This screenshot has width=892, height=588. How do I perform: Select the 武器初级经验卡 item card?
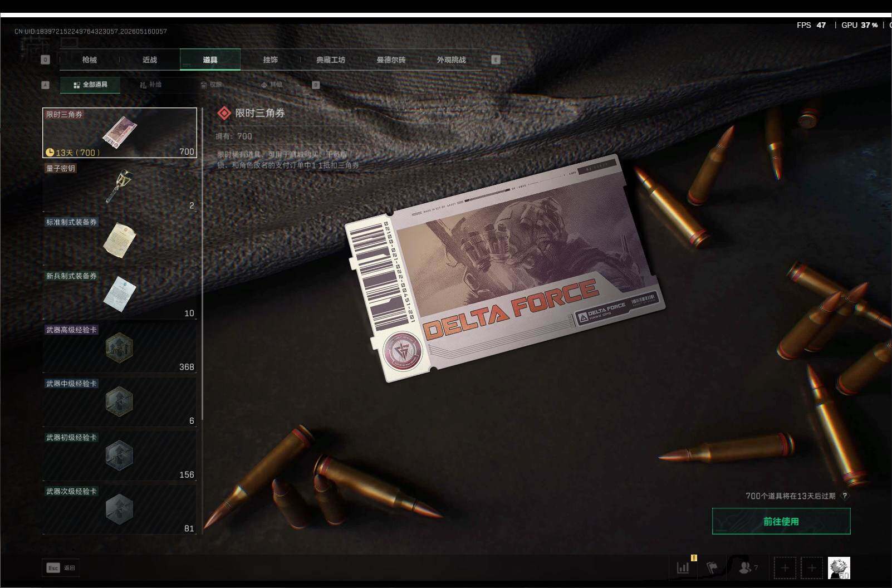click(120, 456)
